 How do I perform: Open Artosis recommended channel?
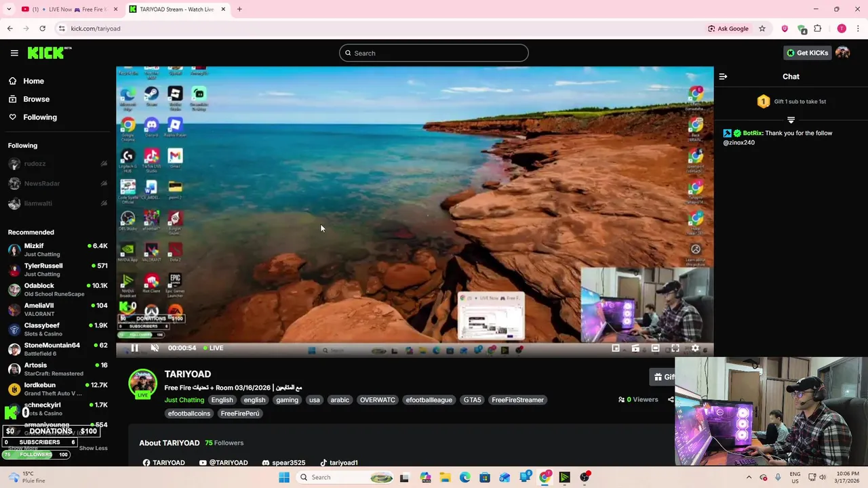tap(58, 369)
